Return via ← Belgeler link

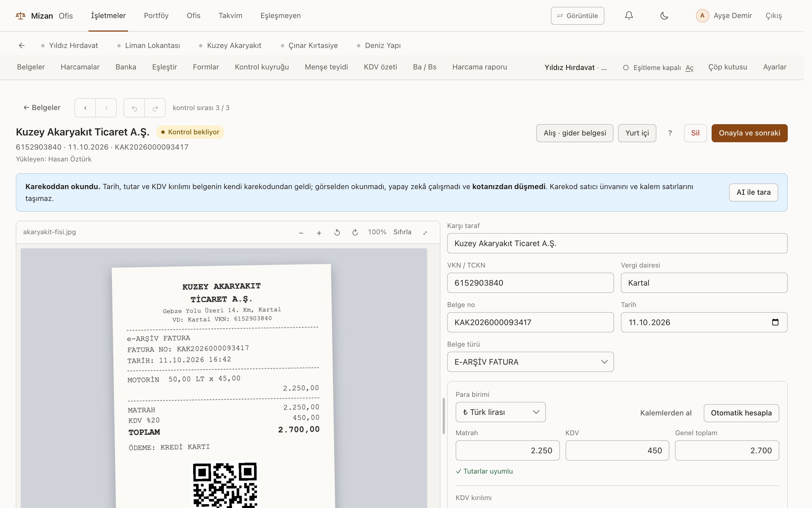[42, 108]
